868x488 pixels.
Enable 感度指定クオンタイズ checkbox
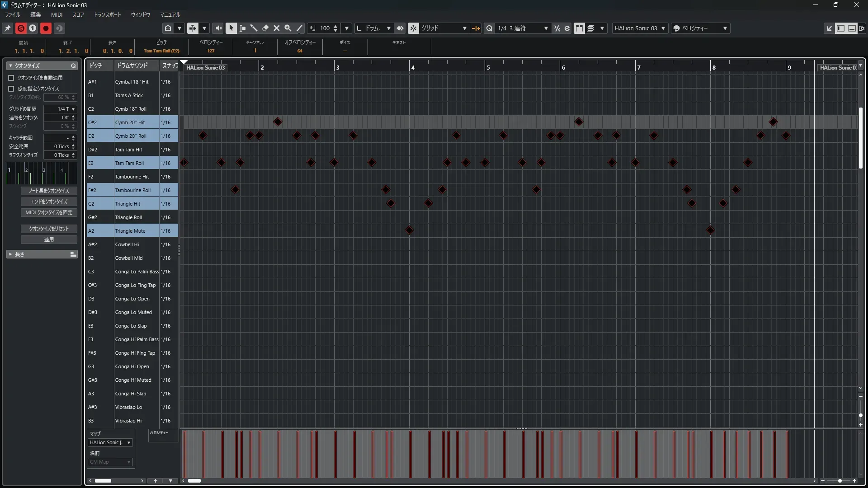tap(11, 89)
